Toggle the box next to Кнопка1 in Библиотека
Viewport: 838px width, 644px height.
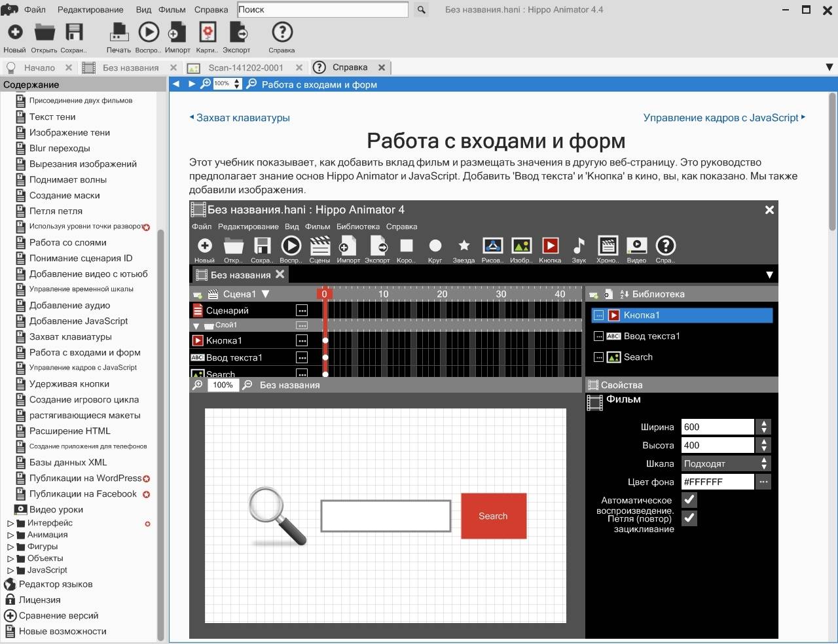click(598, 315)
